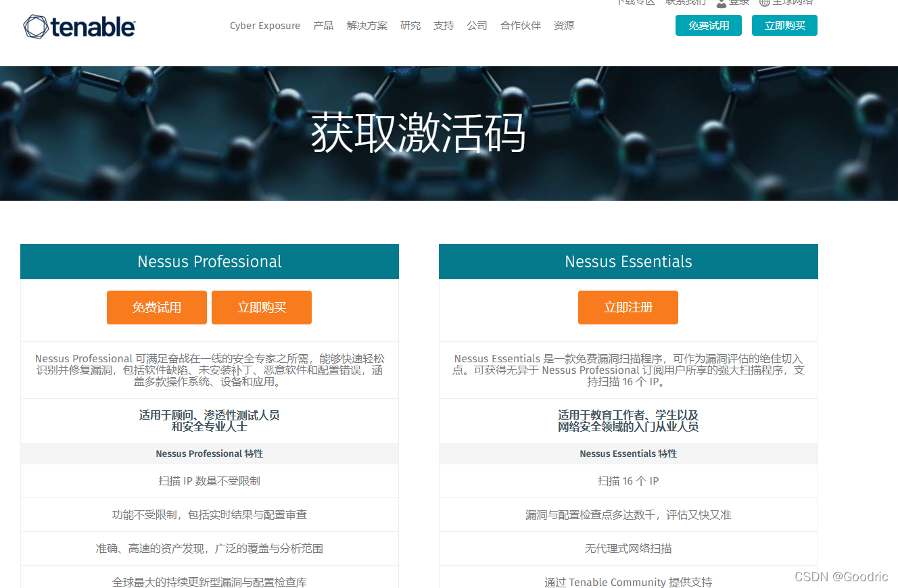Open the 资源 menu

[x=564, y=26]
